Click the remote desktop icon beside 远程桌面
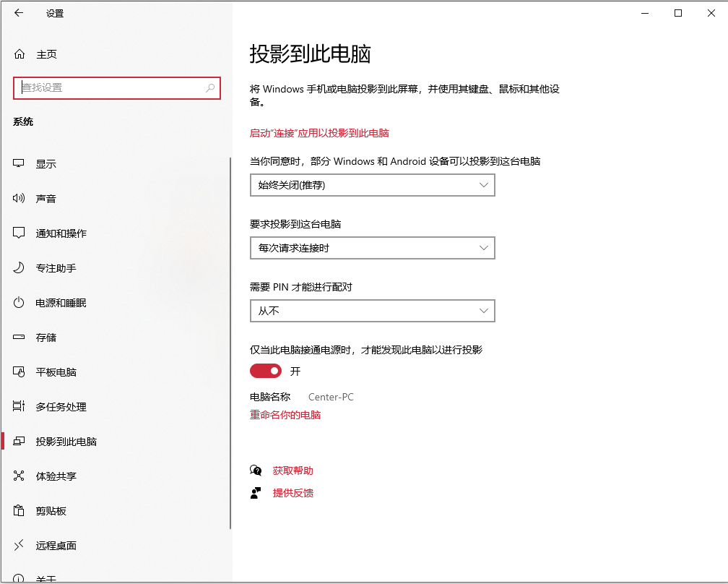This screenshot has width=728, height=584. tap(19, 546)
